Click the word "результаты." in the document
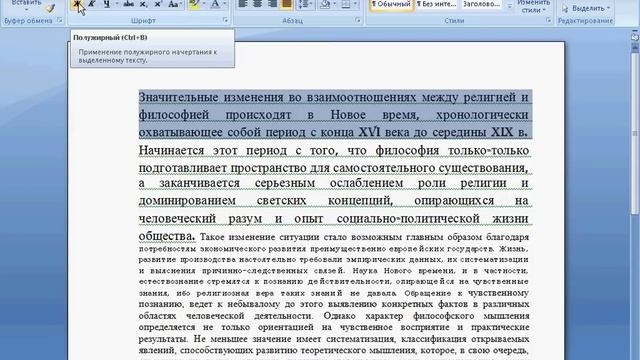Viewport: 640px width, 360px height. 163,339
